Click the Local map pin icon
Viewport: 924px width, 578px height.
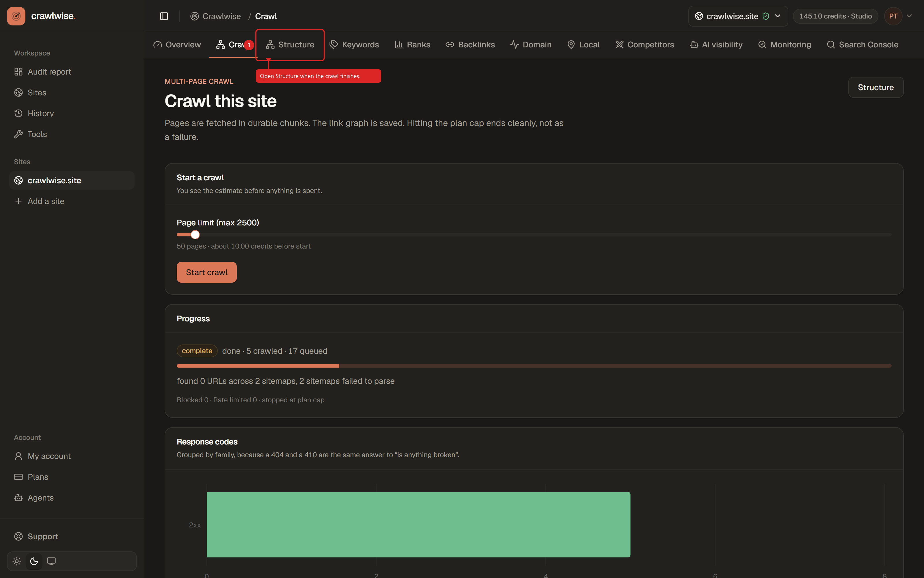[571, 45]
